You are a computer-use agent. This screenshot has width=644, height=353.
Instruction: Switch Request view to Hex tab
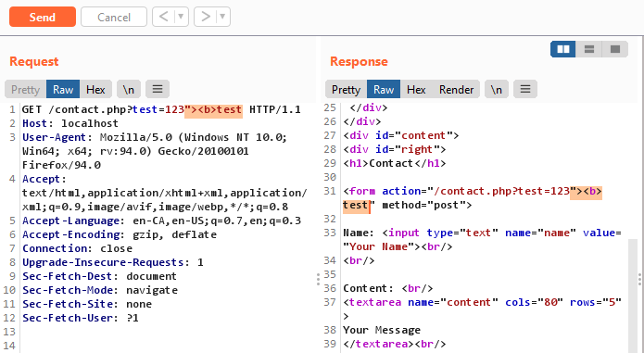pos(95,89)
